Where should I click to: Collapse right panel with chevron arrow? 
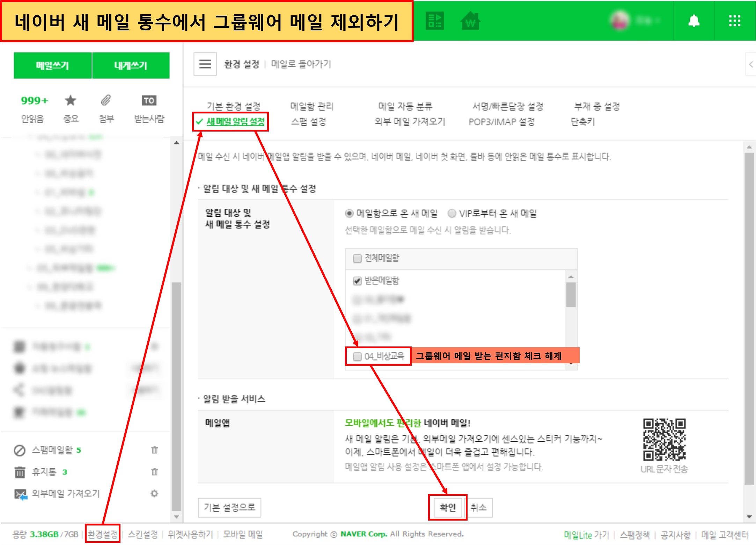[751, 64]
